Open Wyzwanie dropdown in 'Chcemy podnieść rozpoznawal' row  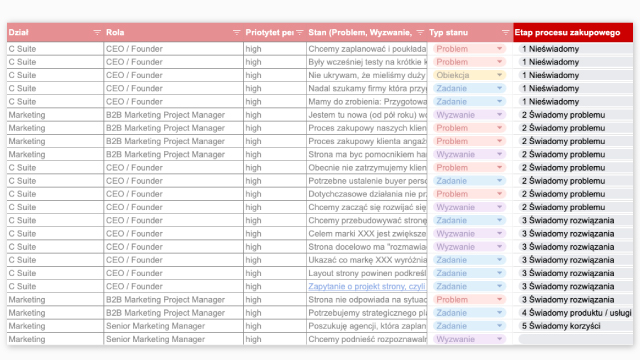[469, 339]
